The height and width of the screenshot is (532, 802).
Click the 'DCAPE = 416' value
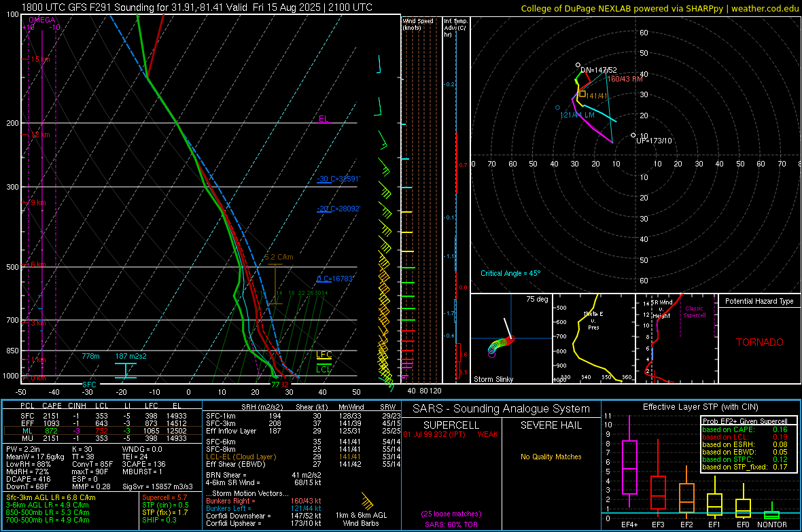pos(28,479)
